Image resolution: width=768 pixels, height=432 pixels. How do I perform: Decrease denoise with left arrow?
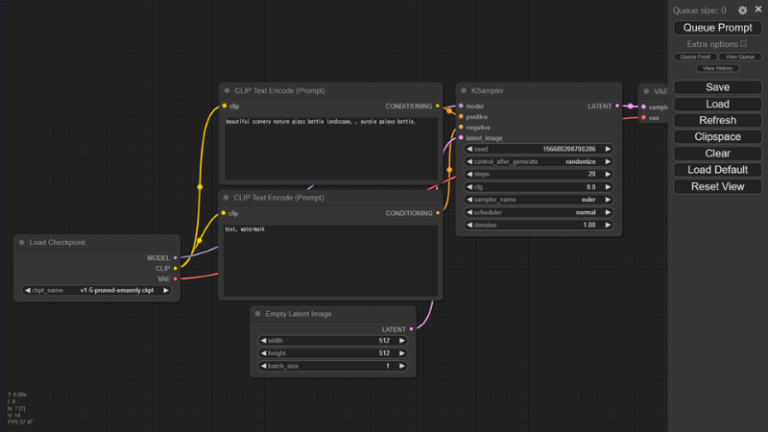pyautogui.click(x=470, y=225)
